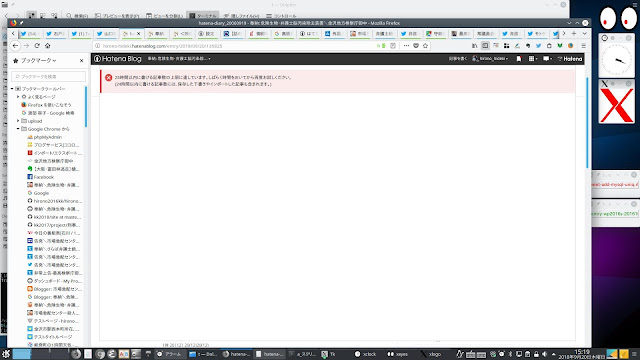640x360 pixels.
Task: Go back with Firefox back arrow
Action: point(16,46)
